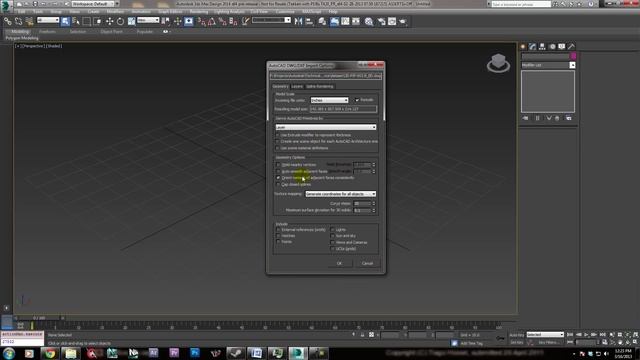
Task: Click the Unlink Selection tool icon
Action: pos(18,21)
